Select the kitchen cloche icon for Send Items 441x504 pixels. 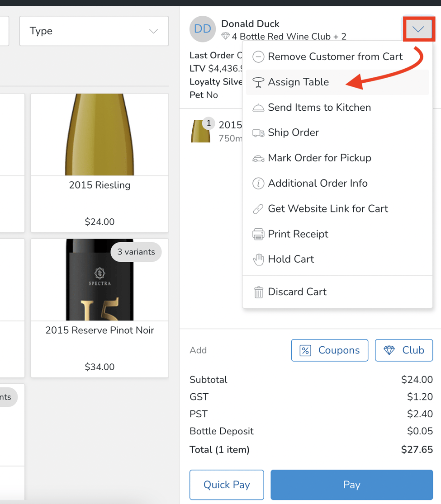[x=258, y=107]
